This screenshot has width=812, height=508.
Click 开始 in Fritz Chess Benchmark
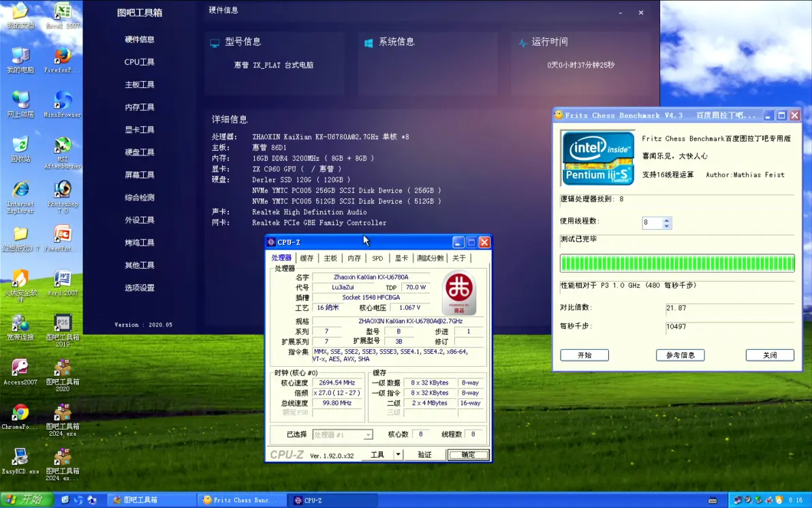(x=584, y=355)
